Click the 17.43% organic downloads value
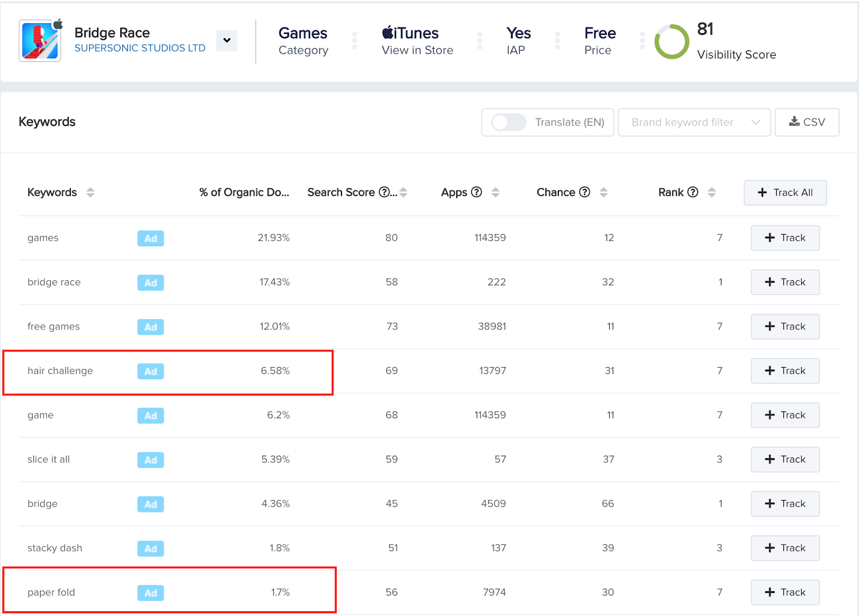 coord(274,282)
